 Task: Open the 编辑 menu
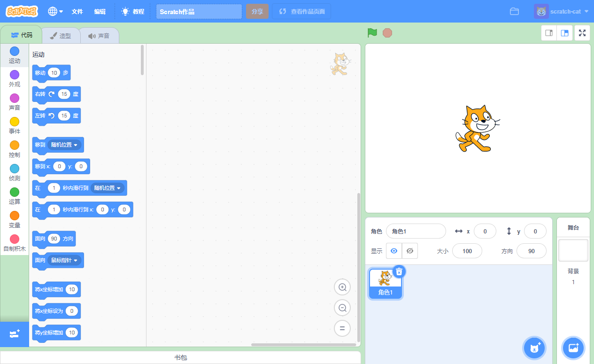(x=100, y=11)
